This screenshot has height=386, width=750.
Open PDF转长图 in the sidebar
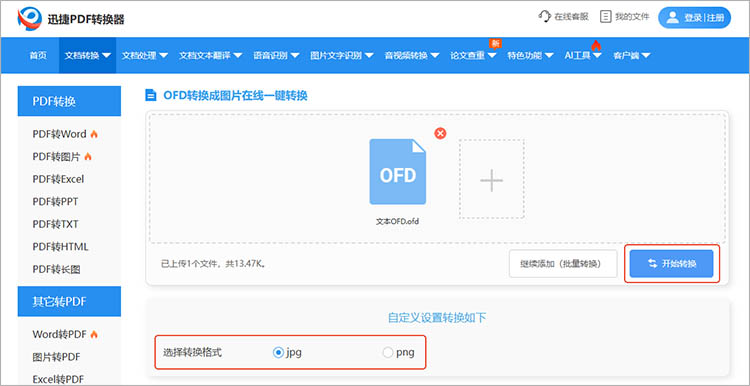[x=56, y=269]
